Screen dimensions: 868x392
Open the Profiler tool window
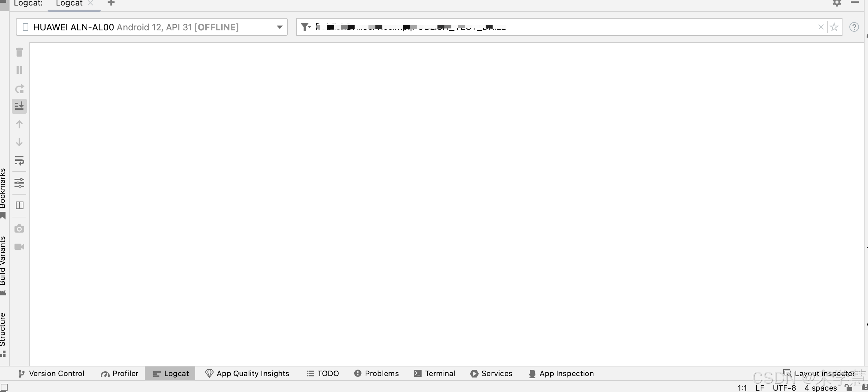pyautogui.click(x=119, y=373)
